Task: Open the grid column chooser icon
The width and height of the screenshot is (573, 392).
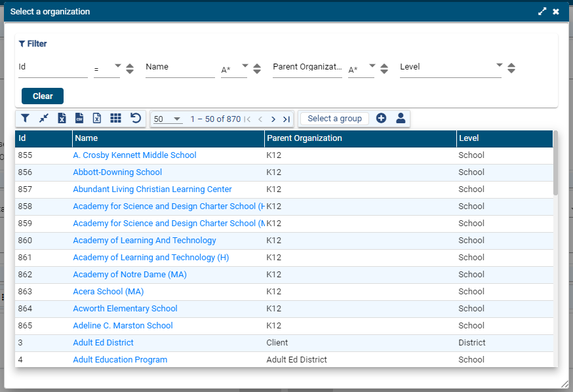Action: pyautogui.click(x=116, y=119)
